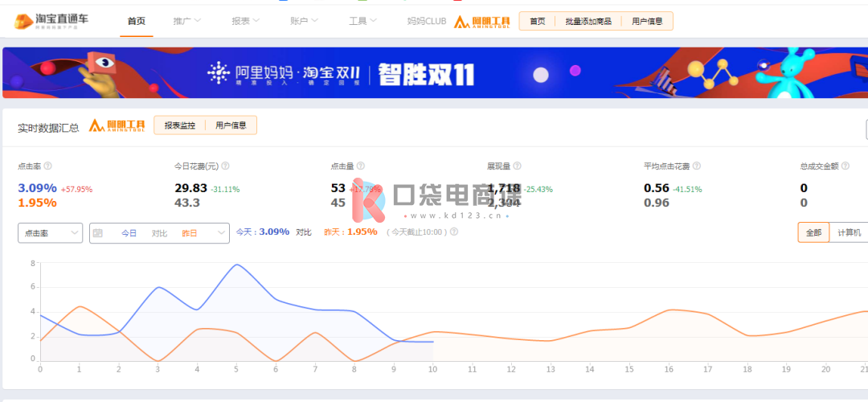868x402 pixels.
Task: Click the 实时数据汇总 heading
Action: coord(49,127)
